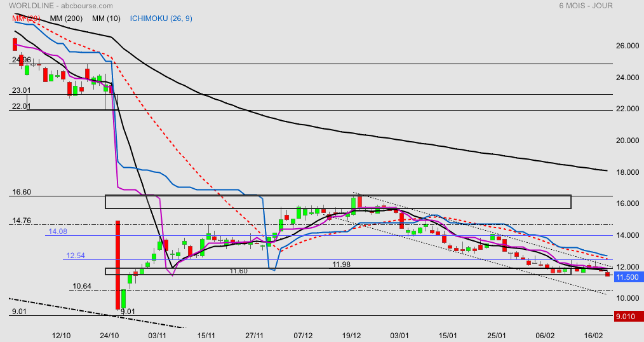Click the 24.000 price axis value
Image resolution: width=644 pixels, height=342 pixels.
coord(627,78)
